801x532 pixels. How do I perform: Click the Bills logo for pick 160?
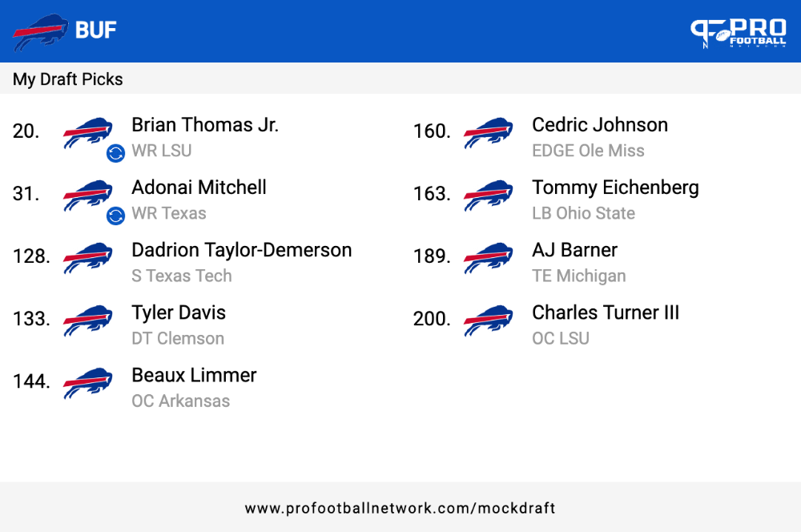point(489,133)
